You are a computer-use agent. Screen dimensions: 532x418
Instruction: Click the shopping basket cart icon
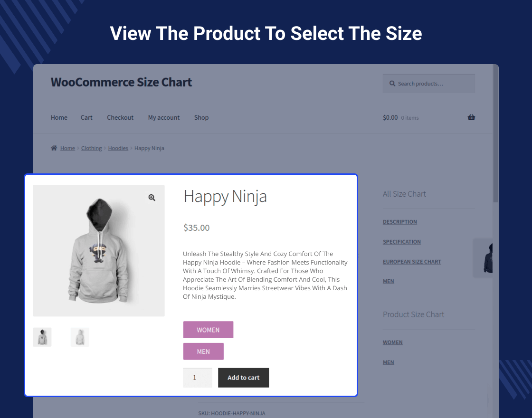click(471, 117)
